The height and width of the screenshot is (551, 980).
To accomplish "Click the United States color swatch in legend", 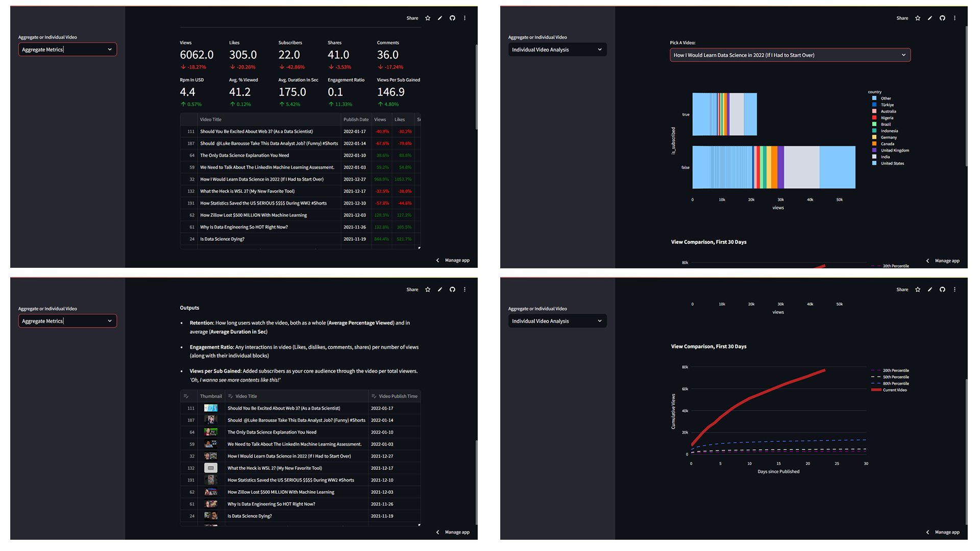I will [x=874, y=164].
